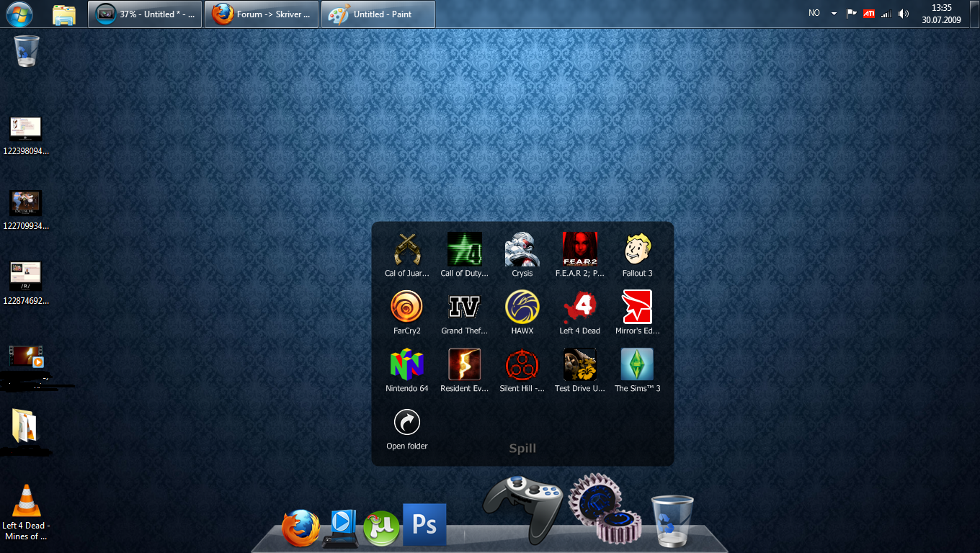Open Resident Evil 5 shortcut
The width and height of the screenshot is (980, 553).
[465, 365]
